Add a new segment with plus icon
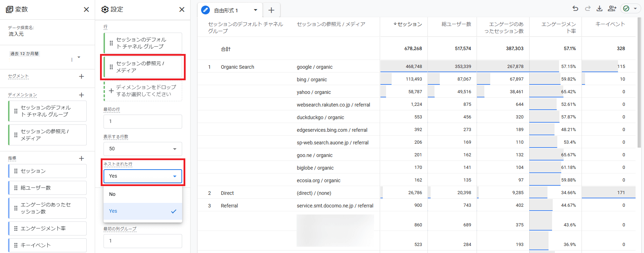Screen dimensions: 644x253 pyautogui.click(x=81, y=76)
